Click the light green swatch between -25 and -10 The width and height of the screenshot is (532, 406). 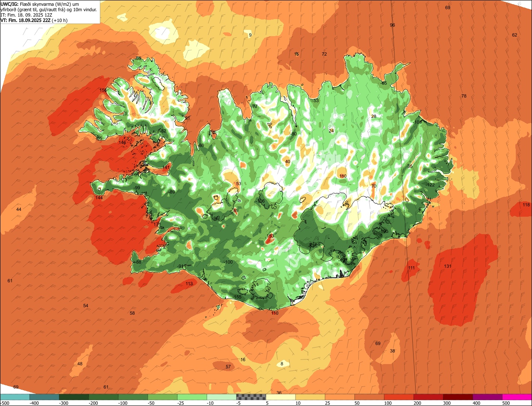point(192,397)
